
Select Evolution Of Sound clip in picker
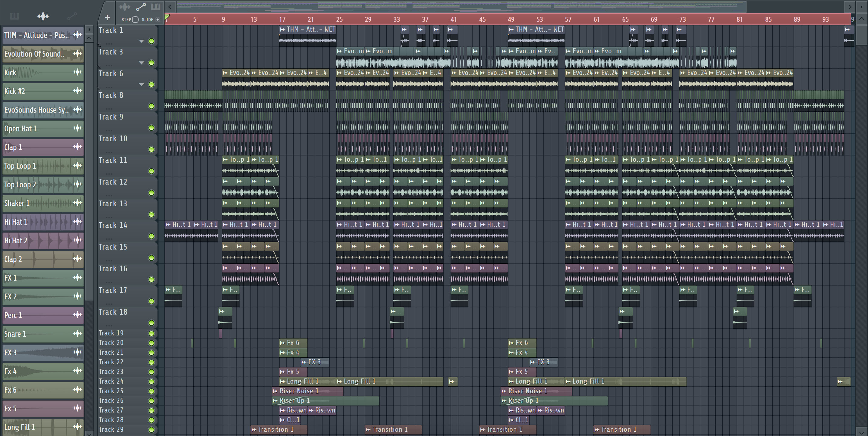(x=43, y=54)
